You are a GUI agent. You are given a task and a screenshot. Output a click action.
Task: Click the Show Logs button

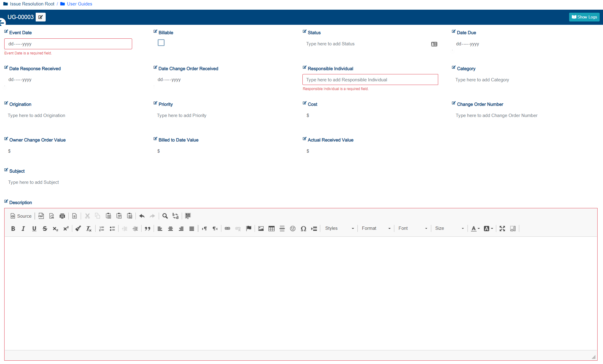[x=584, y=17]
